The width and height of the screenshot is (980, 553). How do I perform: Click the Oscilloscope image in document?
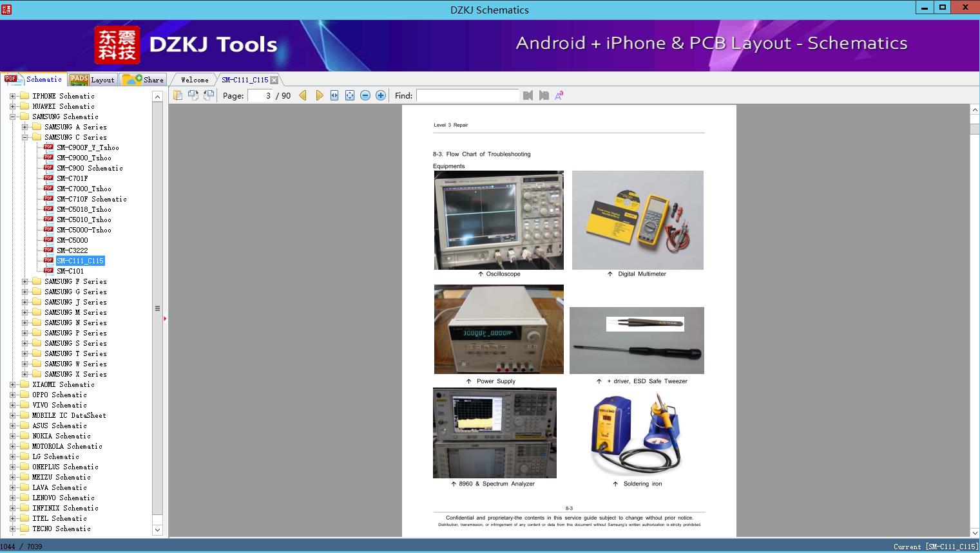499,220
